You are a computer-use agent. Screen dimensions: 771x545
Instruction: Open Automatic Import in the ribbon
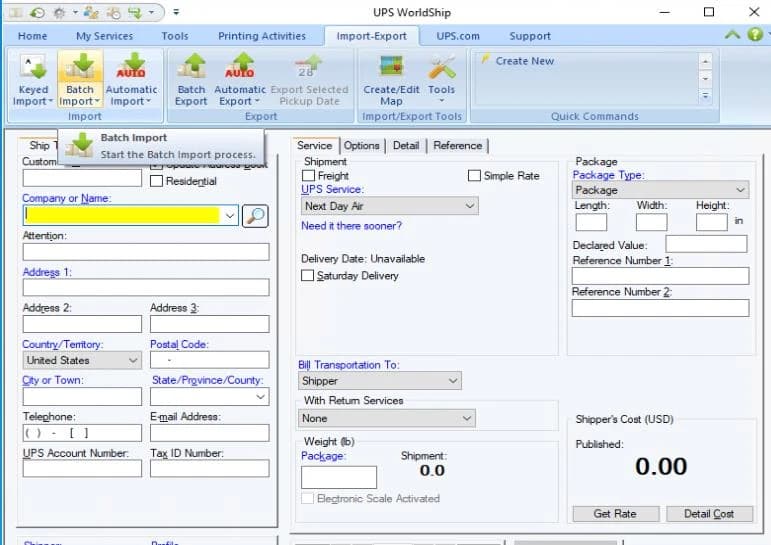131,80
